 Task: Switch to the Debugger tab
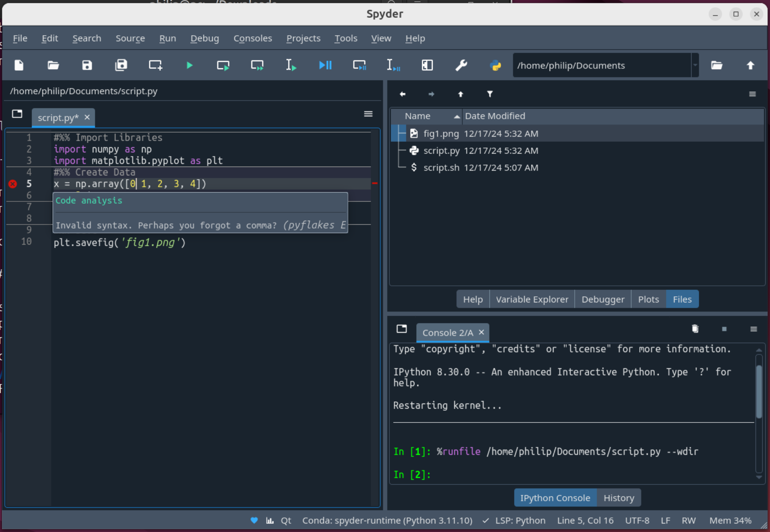click(x=603, y=299)
